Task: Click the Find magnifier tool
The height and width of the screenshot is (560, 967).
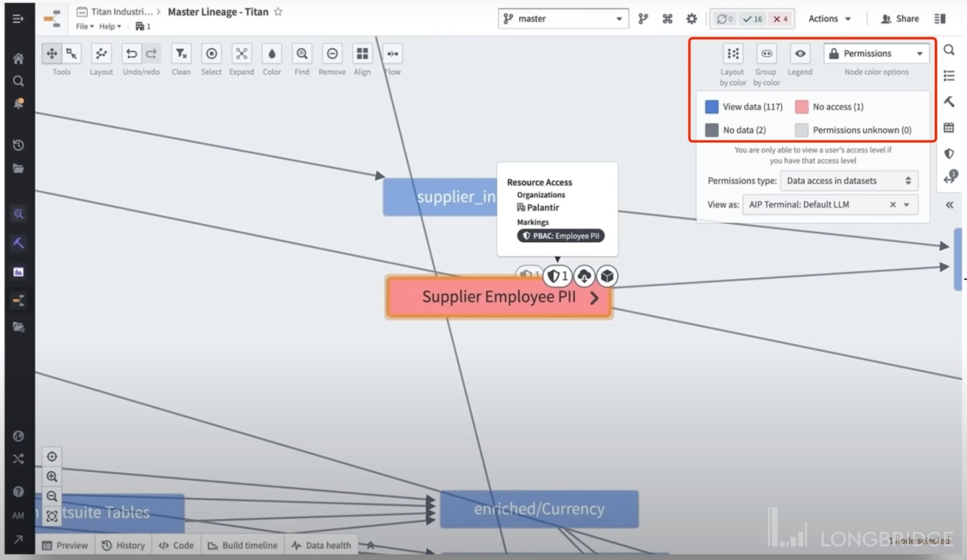Action: coord(302,53)
